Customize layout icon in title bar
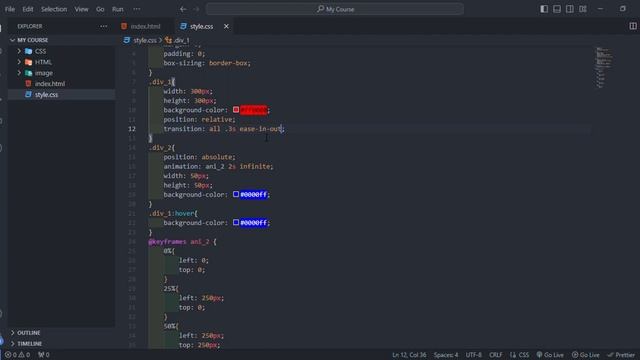The height and width of the screenshot is (360, 640). tap(583, 9)
